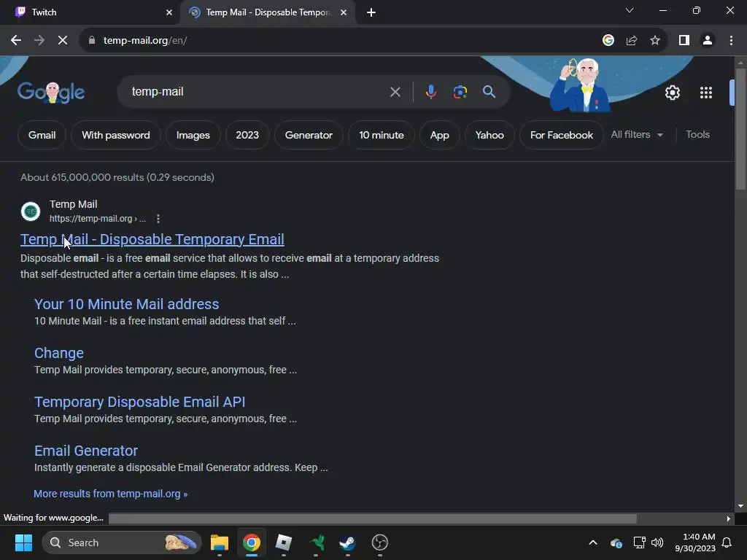The width and height of the screenshot is (747, 560).
Task: Open the Windows Start menu
Action: 23,542
